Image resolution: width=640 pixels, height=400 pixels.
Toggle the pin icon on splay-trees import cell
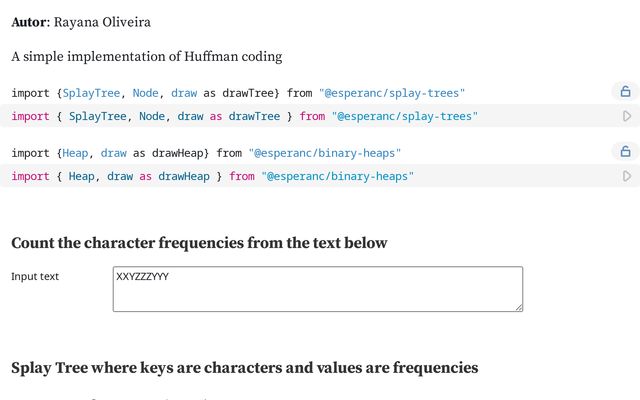(625, 92)
